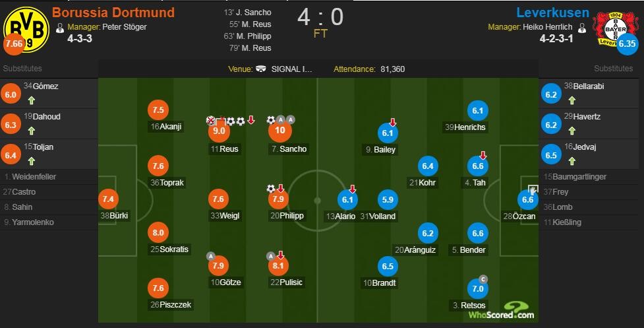The height and width of the screenshot is (328, 644).
Task: Click the manager icon beside Peter Stöger
Action: pos(60,28)
